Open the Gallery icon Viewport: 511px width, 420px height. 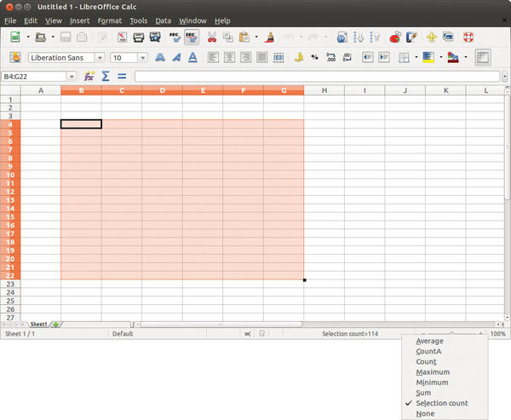[x=448, y=37]
